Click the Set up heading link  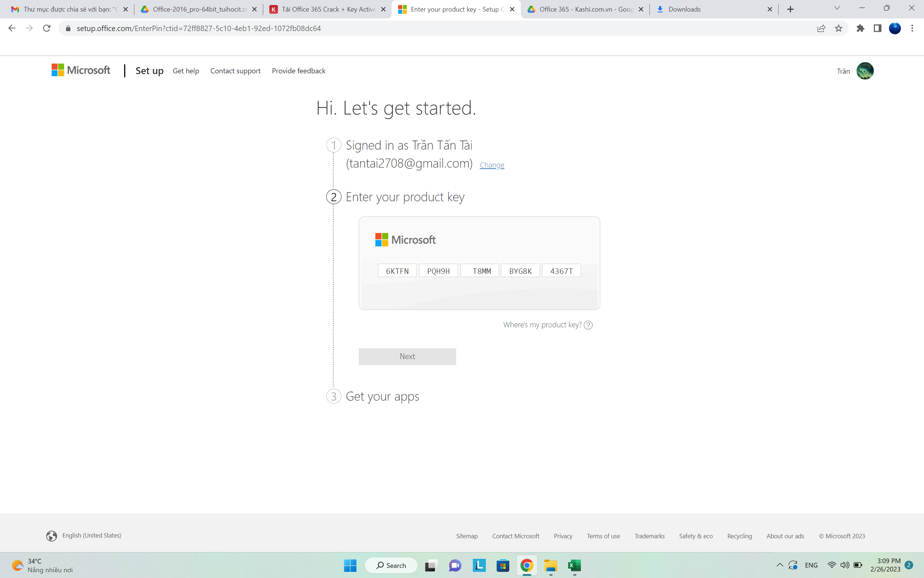pyautogui.click(x=149, y=71)
